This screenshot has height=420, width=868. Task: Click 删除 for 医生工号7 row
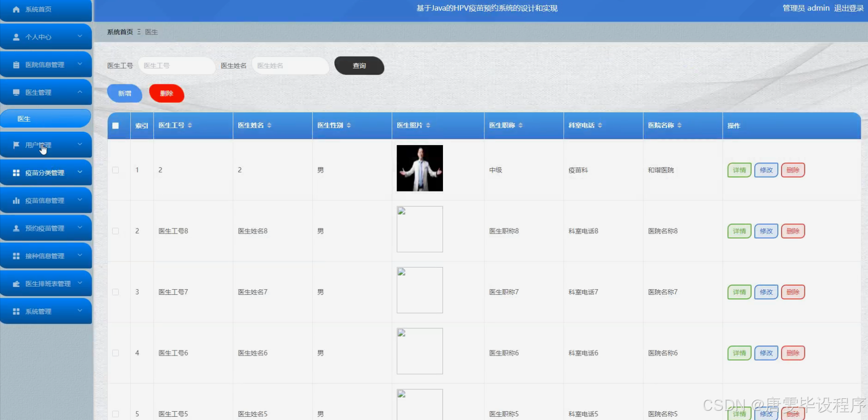point(793,292)
